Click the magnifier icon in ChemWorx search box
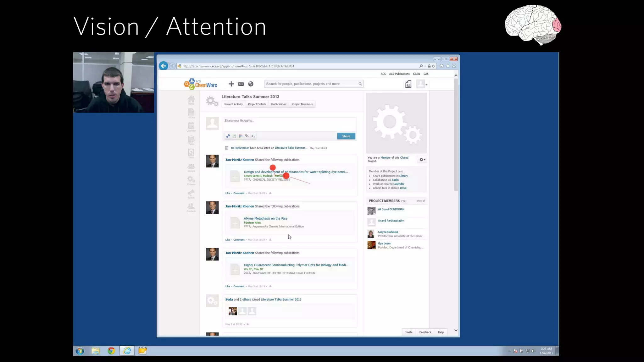Image resolution: width=644 pixels, height=362 pixels. pyautogui.click(x=360, y=84)
